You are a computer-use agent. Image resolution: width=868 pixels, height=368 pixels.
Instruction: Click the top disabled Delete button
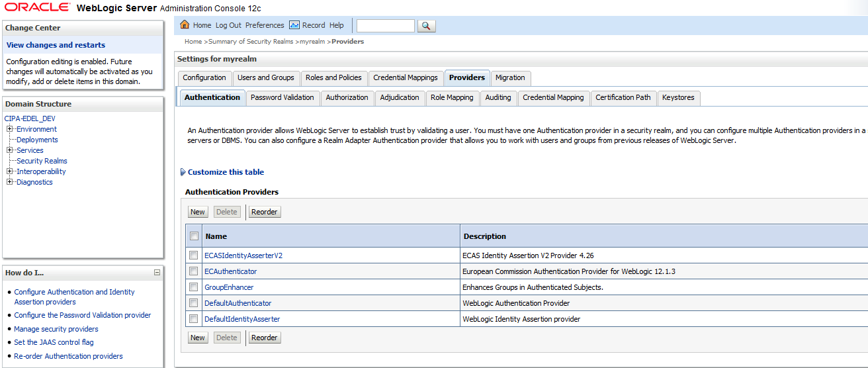coord(227,212)
